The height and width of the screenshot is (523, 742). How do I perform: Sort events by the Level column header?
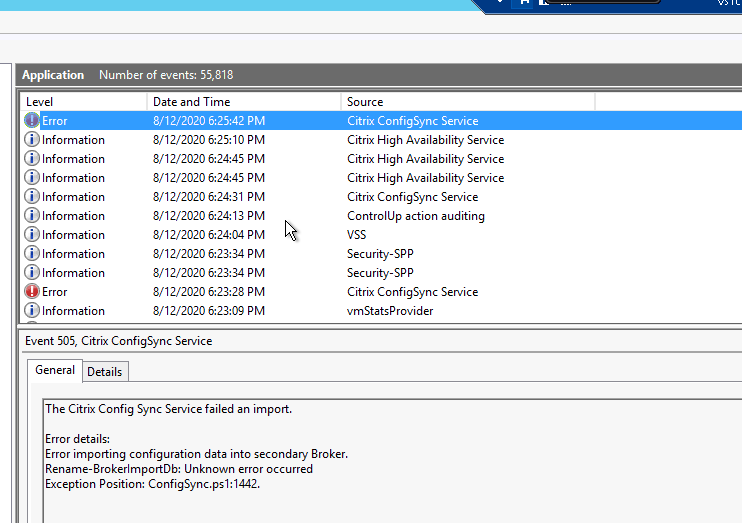click(83, 102)
